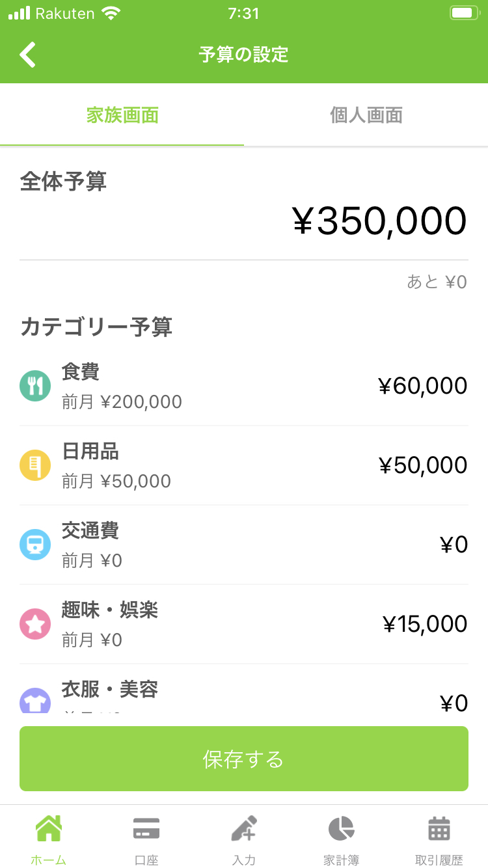Open 入力 pencil icon in bottom bar

pyautogui.click(x=244, y=829)
